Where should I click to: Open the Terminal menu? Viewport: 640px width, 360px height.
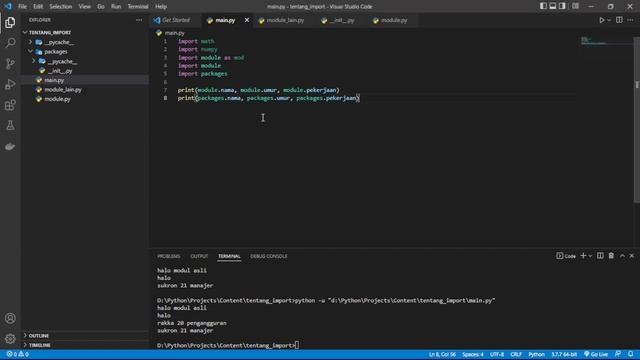pyautogui.click(x=138, y=7)
